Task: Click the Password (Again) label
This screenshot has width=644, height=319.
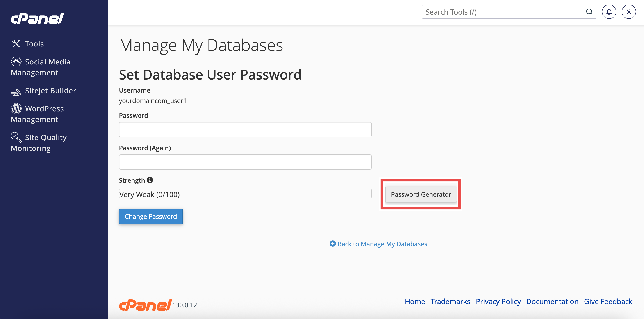Action: pos(145,148)
